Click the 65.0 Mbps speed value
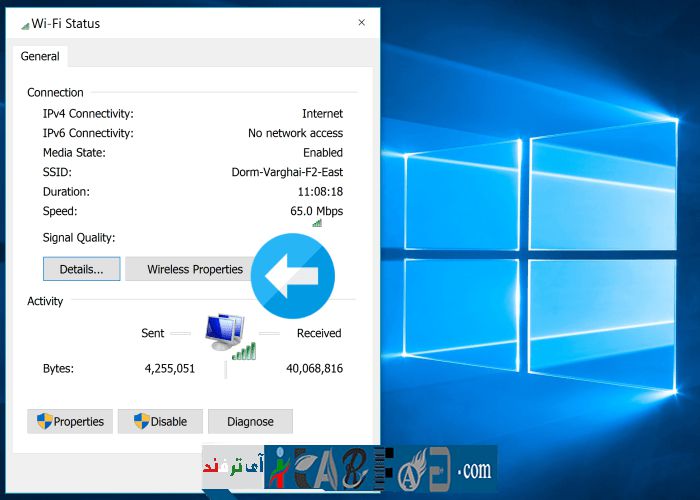The width and height of the screenshot is (700, 500). pyautogui.click(x=316, y=211)
